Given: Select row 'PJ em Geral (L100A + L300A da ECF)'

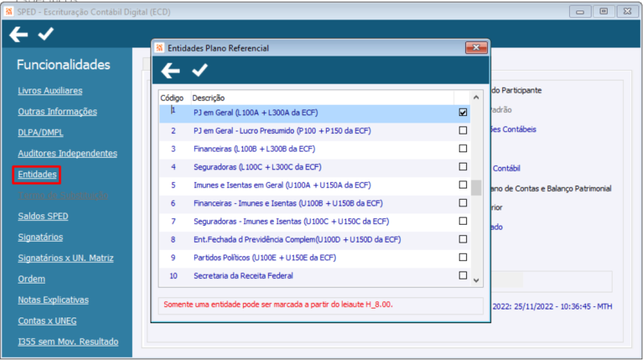Looking at the screenshot, I should 315,113.
